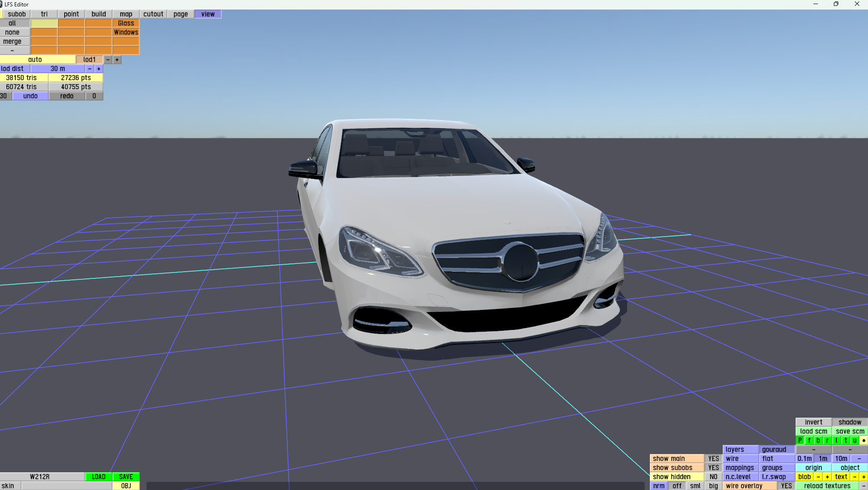Image resolution: width=868 pixels, height=490 pixels.
Task: Click reload textures button
Action: tap(827, 486)
